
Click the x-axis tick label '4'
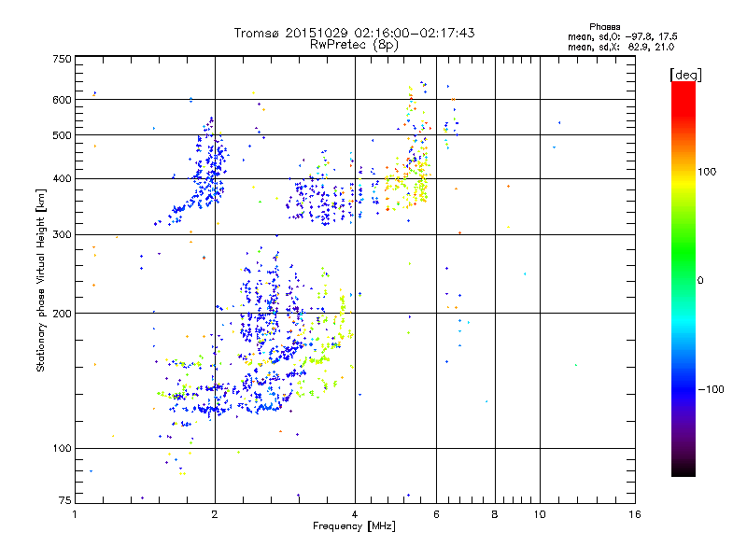355,514
